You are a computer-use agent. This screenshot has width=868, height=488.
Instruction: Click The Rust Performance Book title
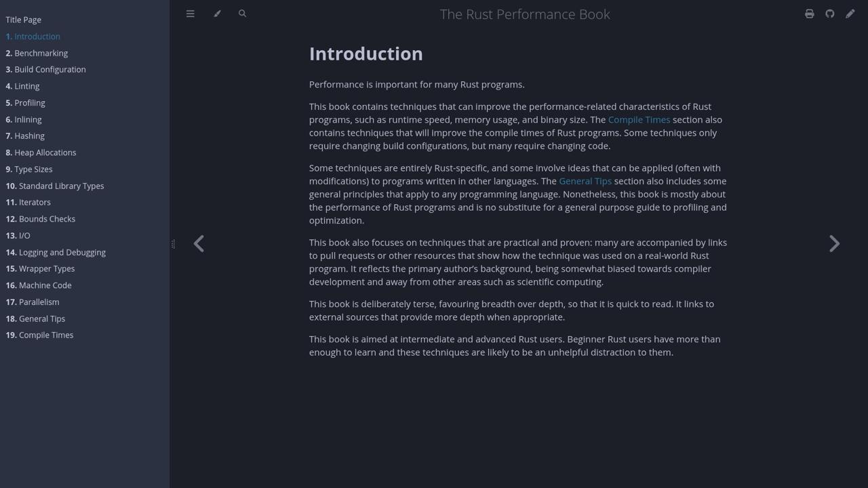[525, 14]
